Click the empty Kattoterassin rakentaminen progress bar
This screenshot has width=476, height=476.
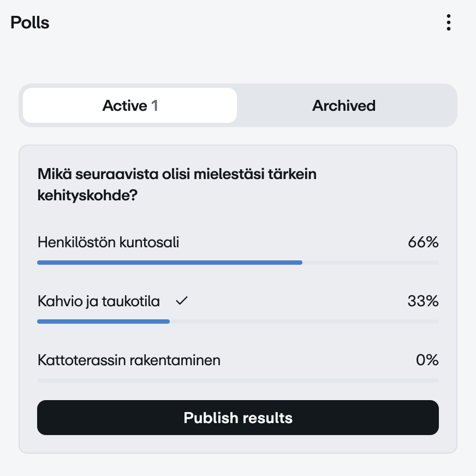pos(238,380)
